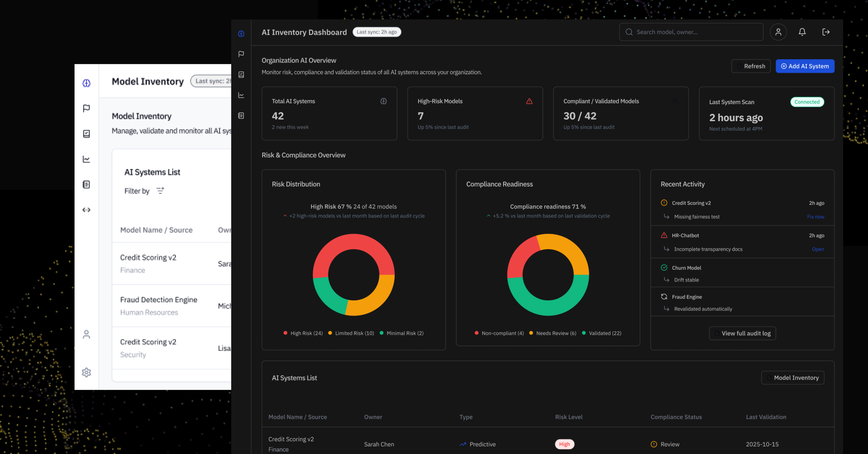Open settings gear in light sidebar

86,372
